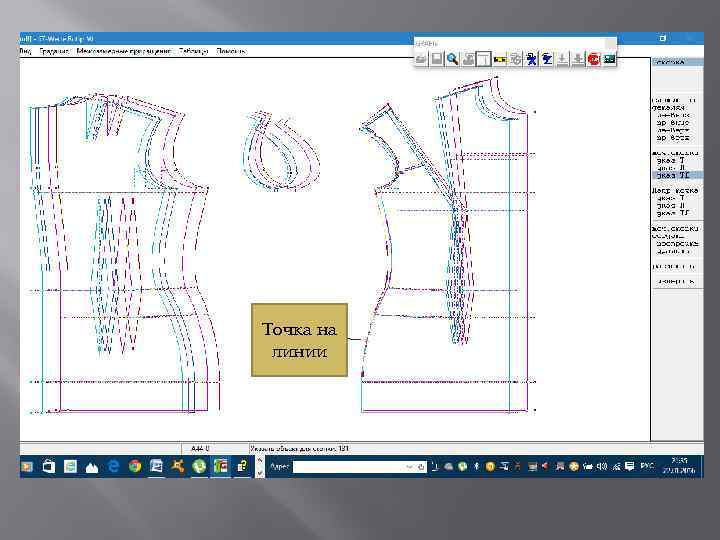The height and width of the screenshot is (540, 720).
Task: Click the gray gear wheel toolbar icon
Action: (515, 59)
